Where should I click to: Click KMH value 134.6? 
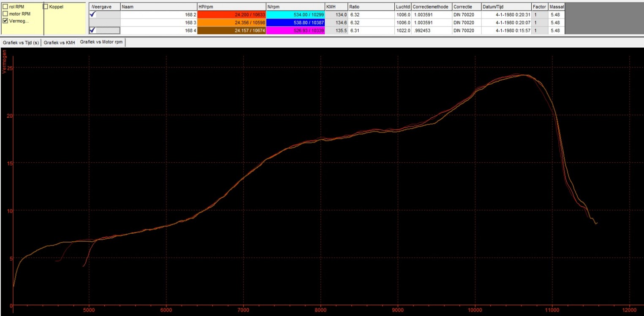[x=336, y=22]
